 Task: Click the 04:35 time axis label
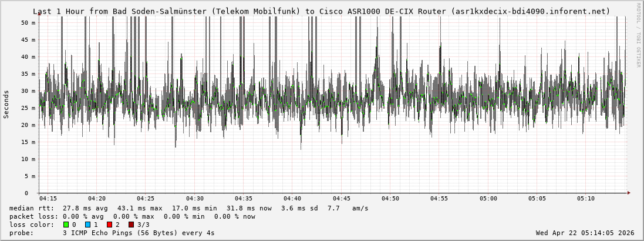[x=244, y=199]
